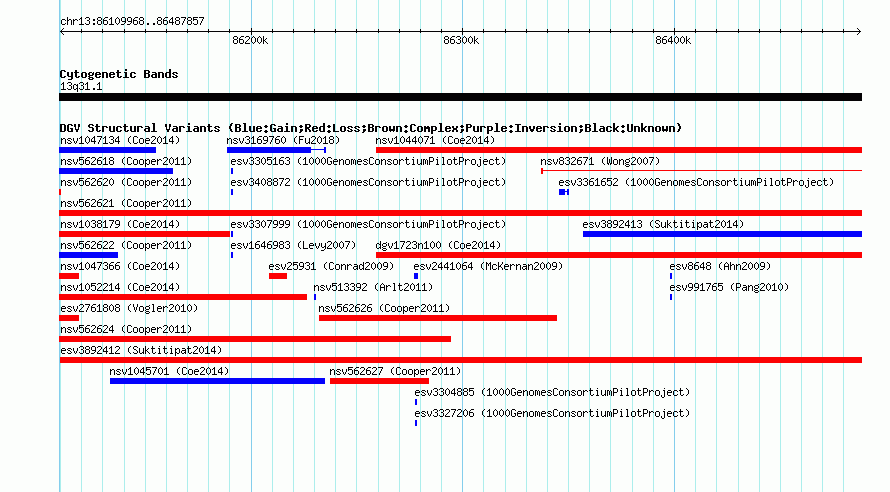Click the 86200k ruler label

pos(250,40)
